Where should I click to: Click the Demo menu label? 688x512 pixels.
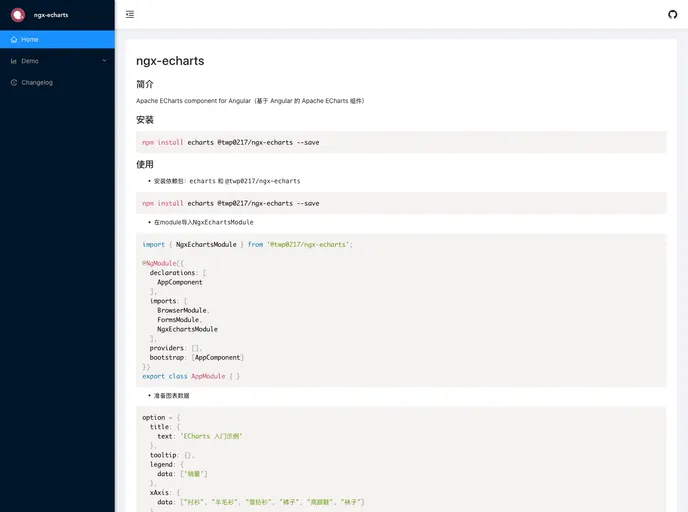[x=30, y=61]
